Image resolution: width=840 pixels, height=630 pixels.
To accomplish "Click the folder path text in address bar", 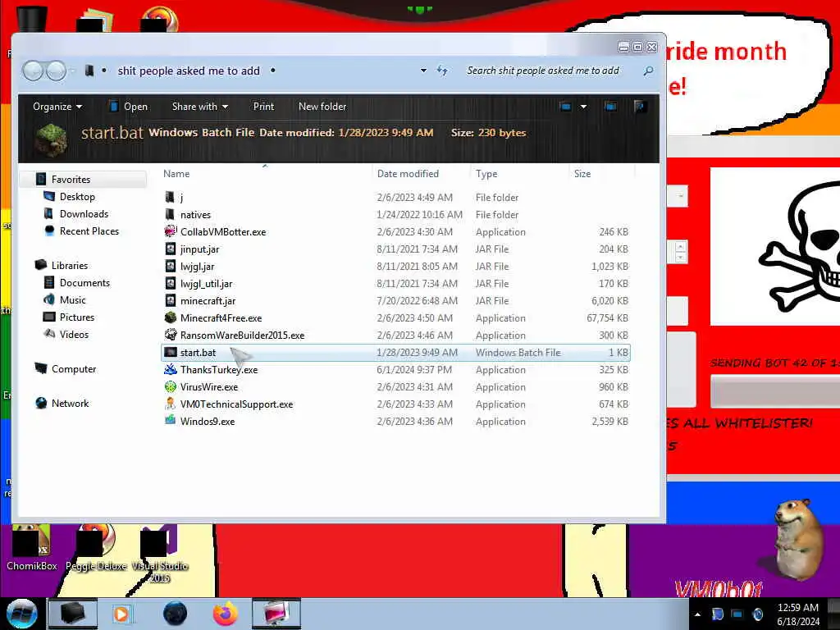I will (x=189, y=71).
